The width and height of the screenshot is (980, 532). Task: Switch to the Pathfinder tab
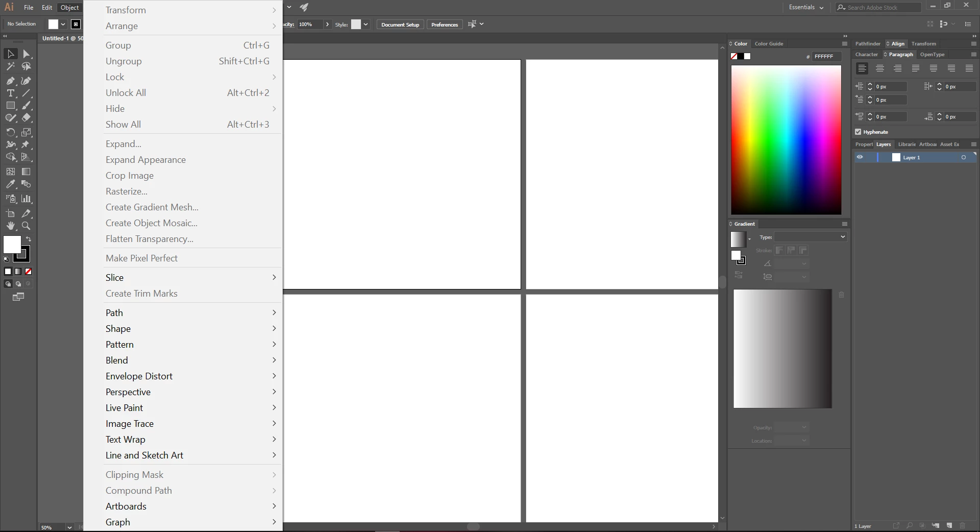[868, 44]
